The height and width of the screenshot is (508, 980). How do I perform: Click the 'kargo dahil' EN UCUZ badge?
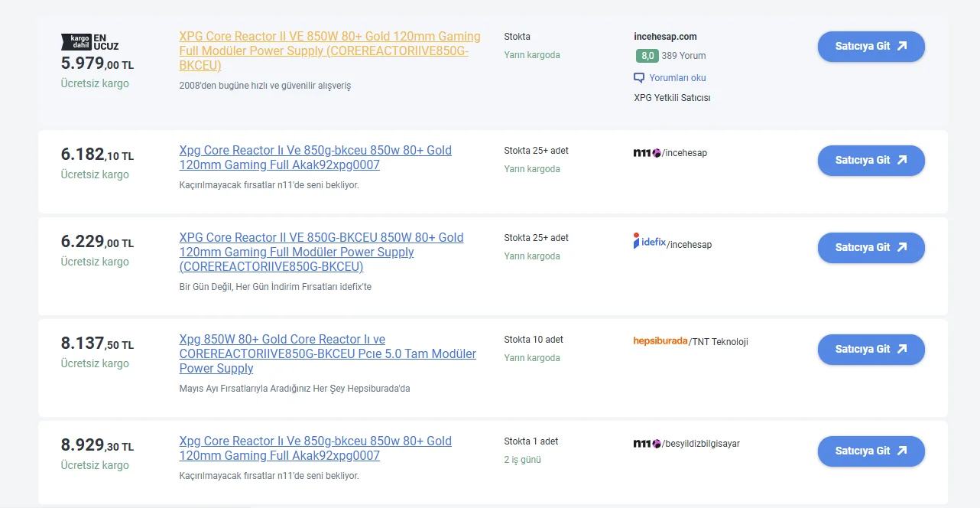(x=90, y=42)
